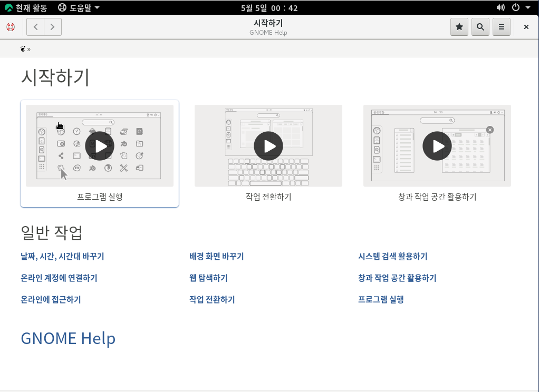This screenshot has height=392, width=539.
Task: Click 작업 전환하기 caption under second video
Action: 268,197
